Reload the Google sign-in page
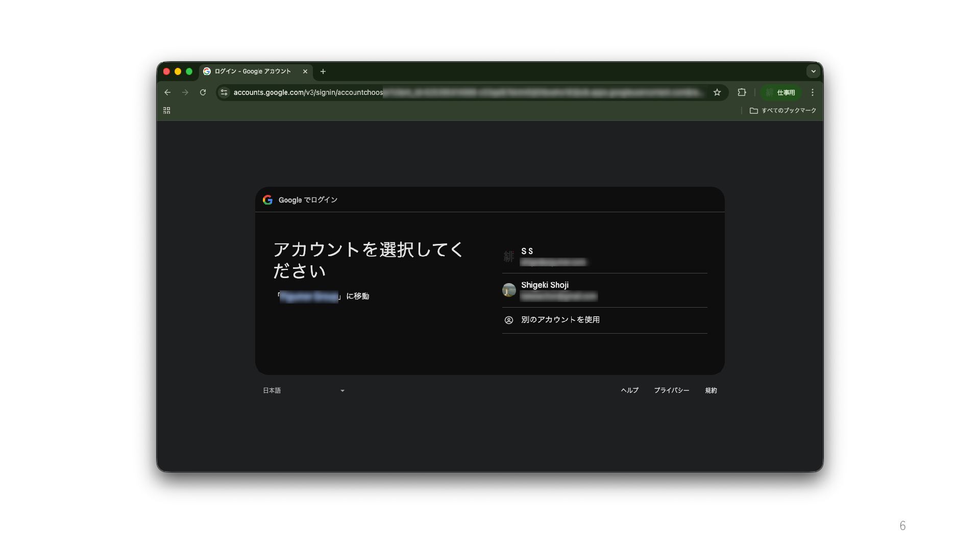This screenshot has height=551, width=980. point(203,92)
